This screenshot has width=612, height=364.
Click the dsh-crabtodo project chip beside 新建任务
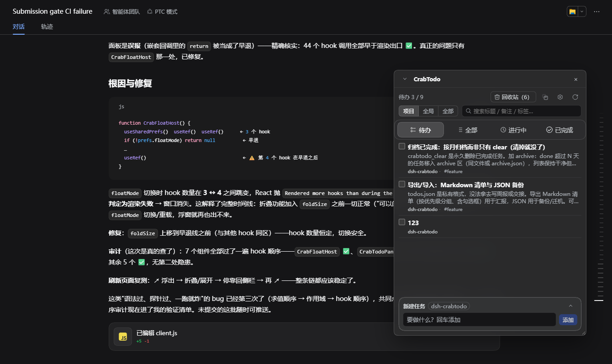449,306
